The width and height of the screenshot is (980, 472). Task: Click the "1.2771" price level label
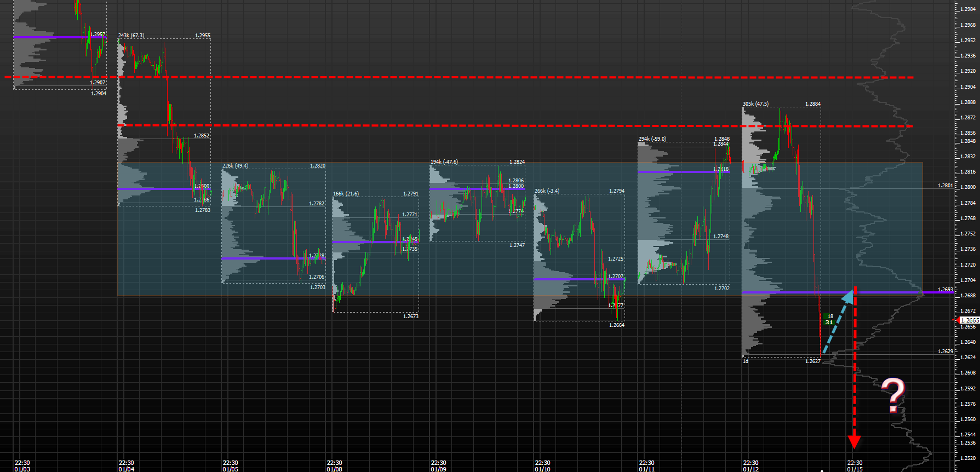(x=410, y=215)
